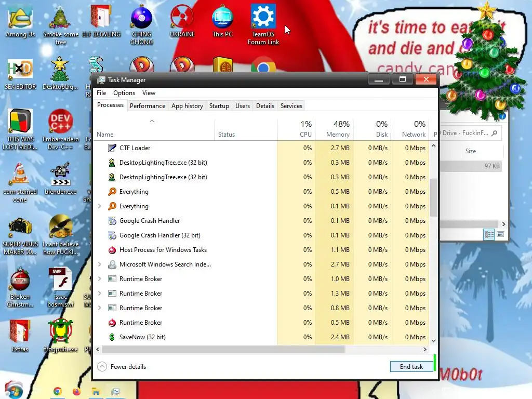Screen dimensions: 532x399
Task: Launch Embarcadero Dev-C++ shortcut
Action: 60,129
